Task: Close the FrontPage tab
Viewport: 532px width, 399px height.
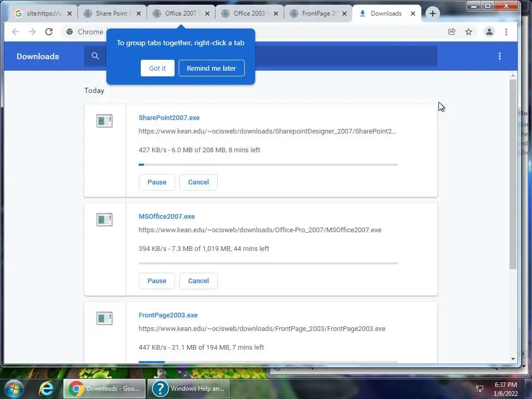Action: click(x=344, y=14)
